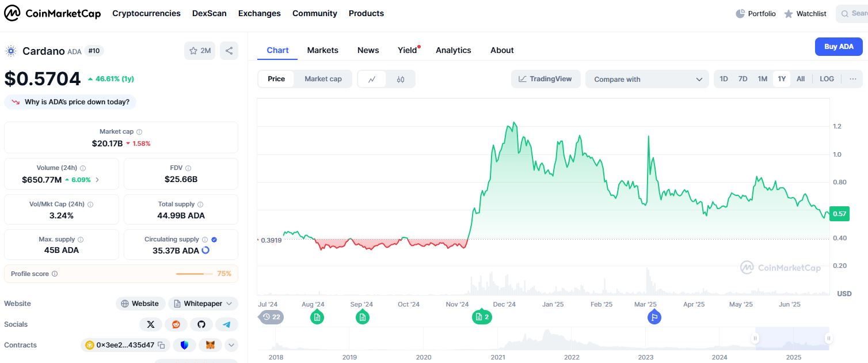
Task: Switch to candlestick chart view
Action: [401, 80]
